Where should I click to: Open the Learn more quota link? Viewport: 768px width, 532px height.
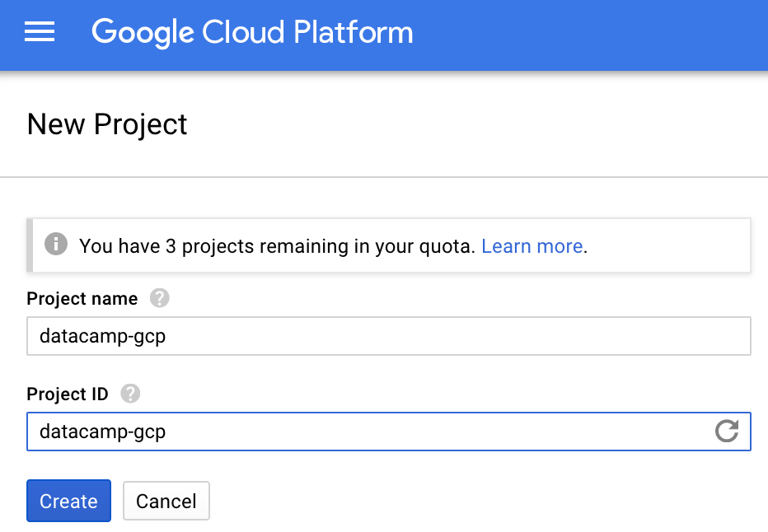[532, 245]
